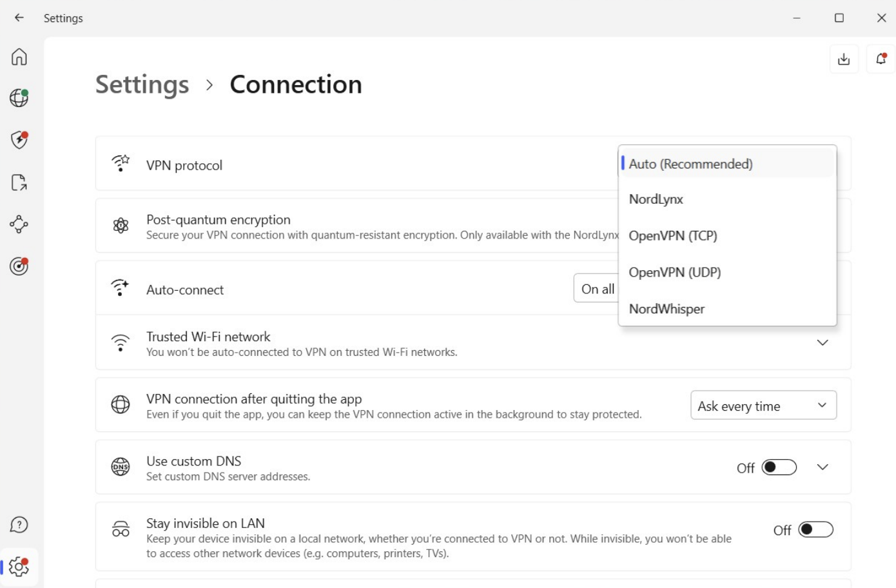
Task: Click the DNS globe icon
Action: [121, 467]
